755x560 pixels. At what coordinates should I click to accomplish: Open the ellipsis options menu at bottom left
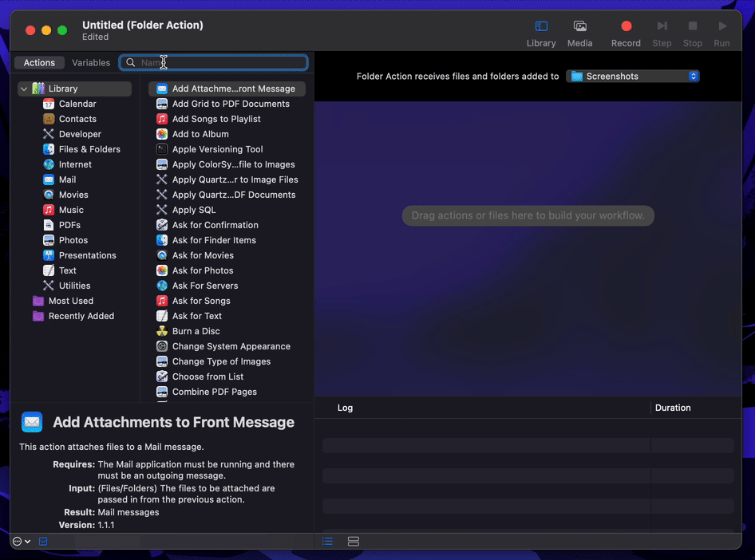point(22,541)
